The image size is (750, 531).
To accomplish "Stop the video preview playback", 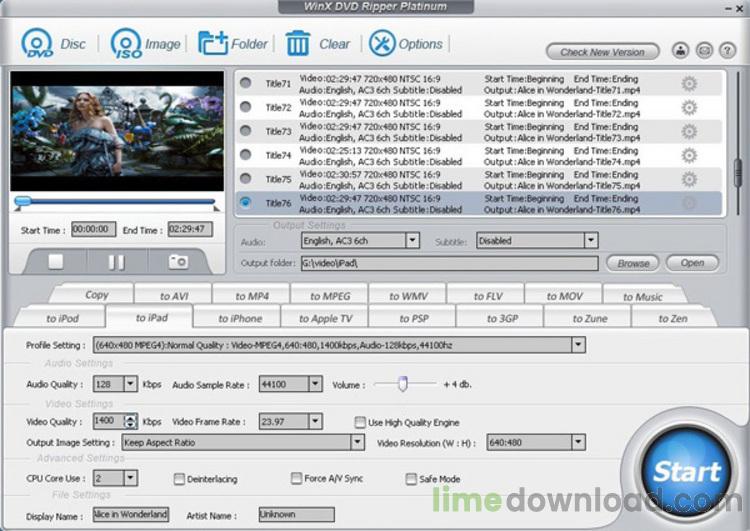I will click(56, 262).
